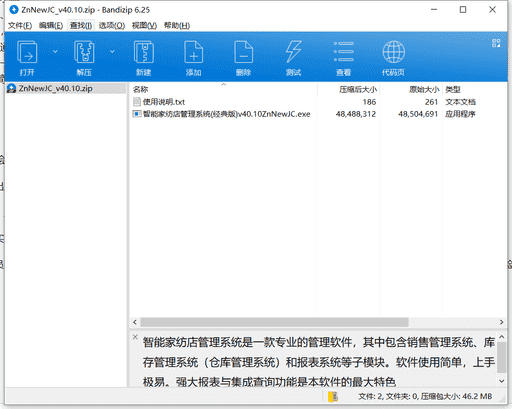The height and width of the screenshot is (409, 512).
Task: Open the 查找(I) menu
Action: click(x=81, y=26)
